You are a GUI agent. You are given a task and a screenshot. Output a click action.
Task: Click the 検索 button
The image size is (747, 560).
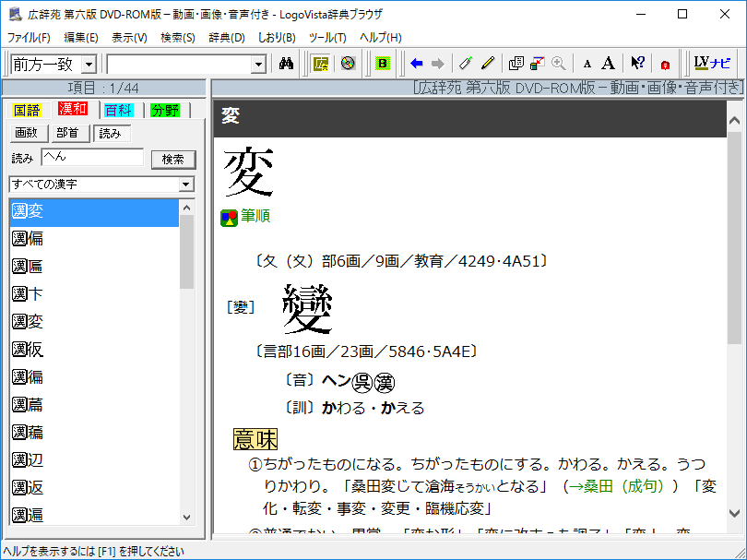[x=173, y=160]
